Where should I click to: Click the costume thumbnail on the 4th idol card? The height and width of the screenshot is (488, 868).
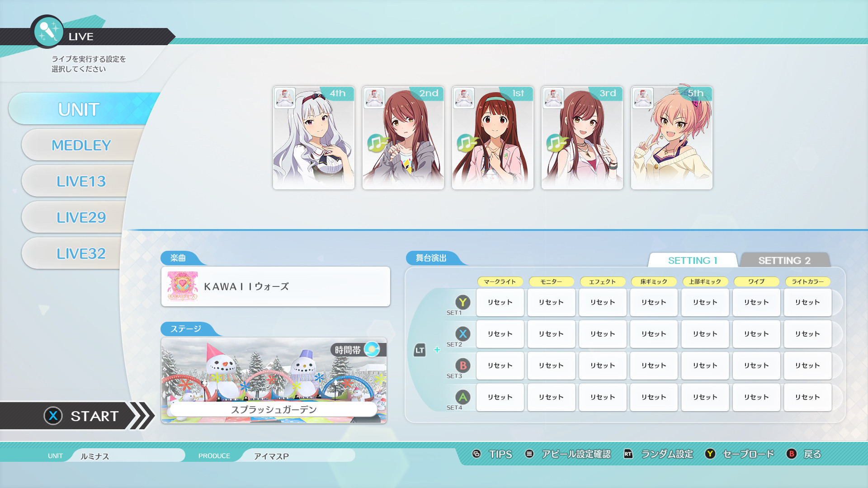284,98
